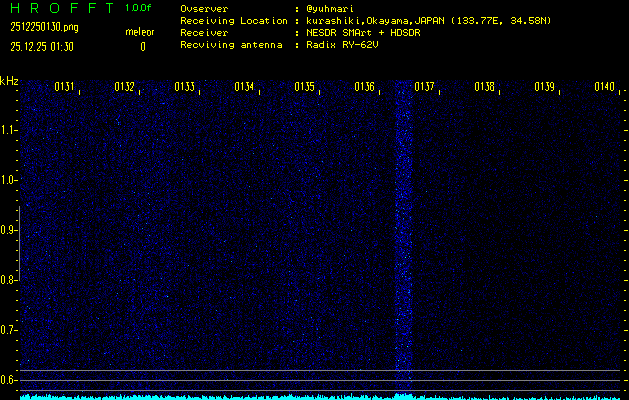629x400 pixels.
Task: Click time marker 0137
Action: 424,87
